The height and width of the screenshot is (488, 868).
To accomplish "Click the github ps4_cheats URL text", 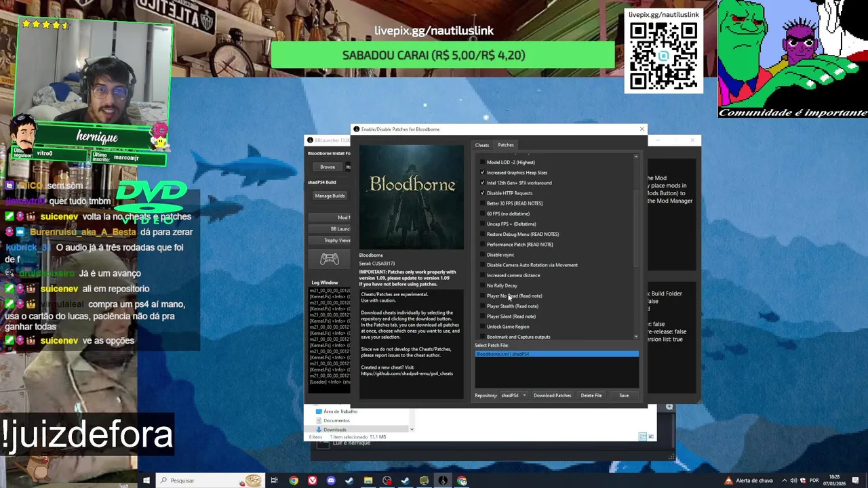I will tap(407, 373).
